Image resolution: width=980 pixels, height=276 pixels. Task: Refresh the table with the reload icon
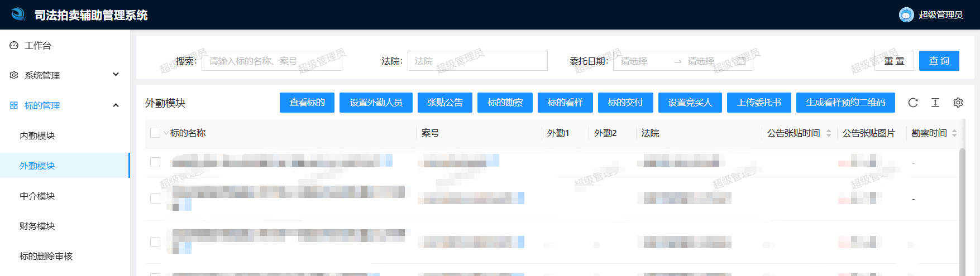coord(913,103)
